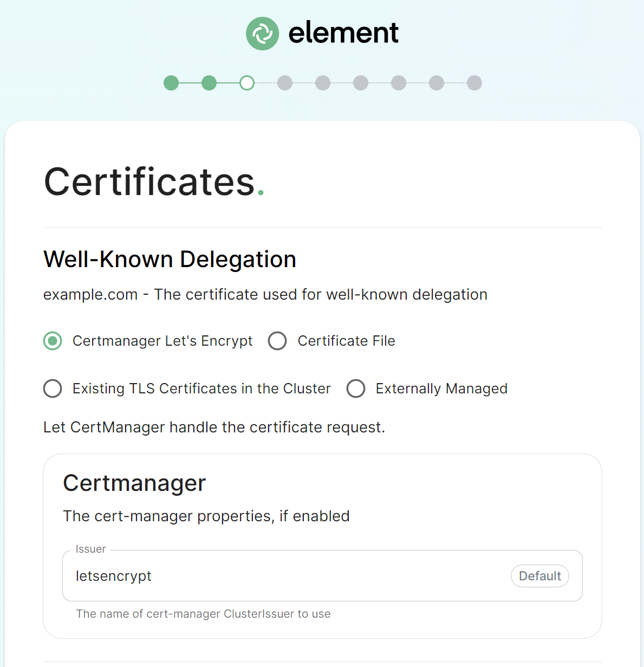Go to the second completed progress step

tap(209, 83)
